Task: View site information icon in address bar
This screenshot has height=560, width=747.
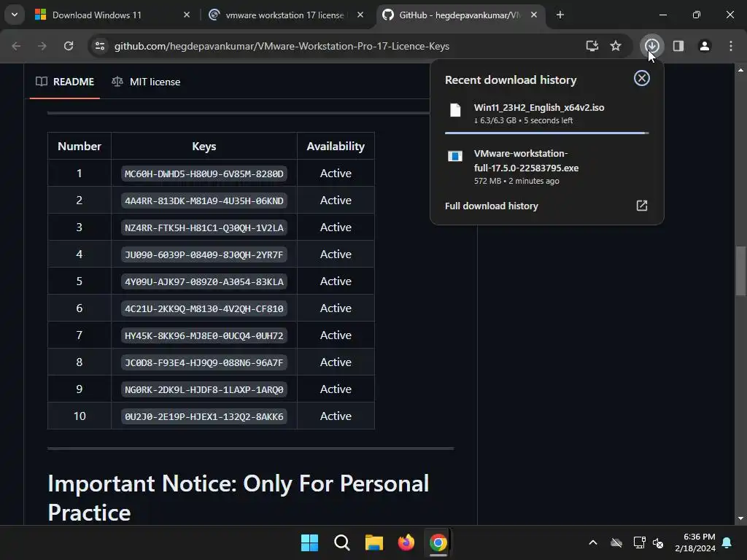Action: coord(100,46)
